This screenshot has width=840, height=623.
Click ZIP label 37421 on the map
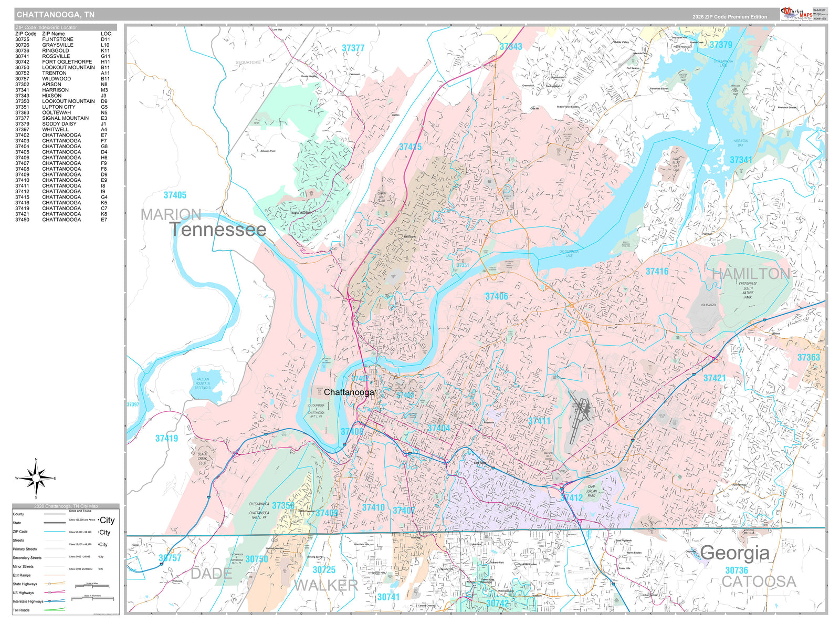click(x=715, y=378)
